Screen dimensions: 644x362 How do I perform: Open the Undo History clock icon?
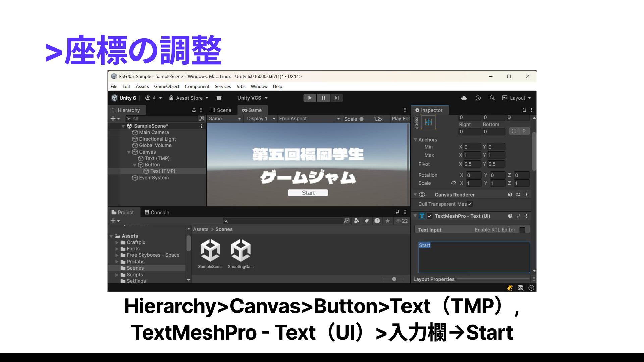coord(478,98)
